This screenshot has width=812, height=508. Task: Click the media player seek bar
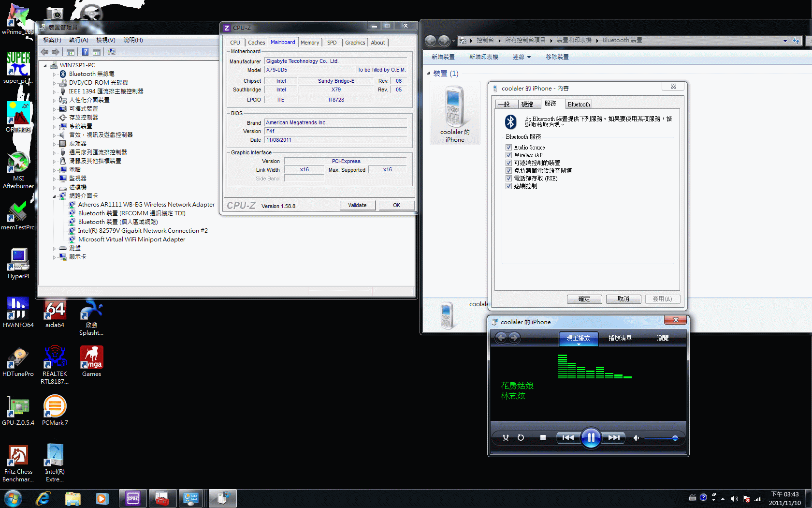click(x=589, y=424)
